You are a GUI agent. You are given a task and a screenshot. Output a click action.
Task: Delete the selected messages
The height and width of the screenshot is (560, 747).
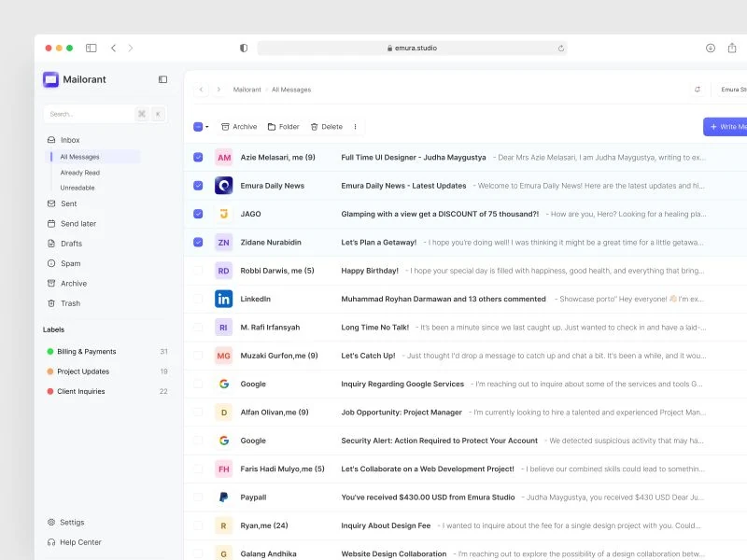click(x=326, y=127)
